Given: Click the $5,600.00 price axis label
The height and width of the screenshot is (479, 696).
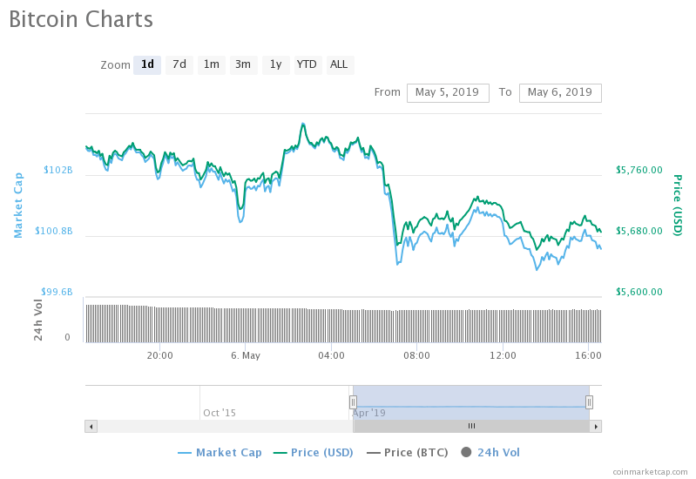Looking at the screenshot, I should pyautogui.click(x=639, y=292).
